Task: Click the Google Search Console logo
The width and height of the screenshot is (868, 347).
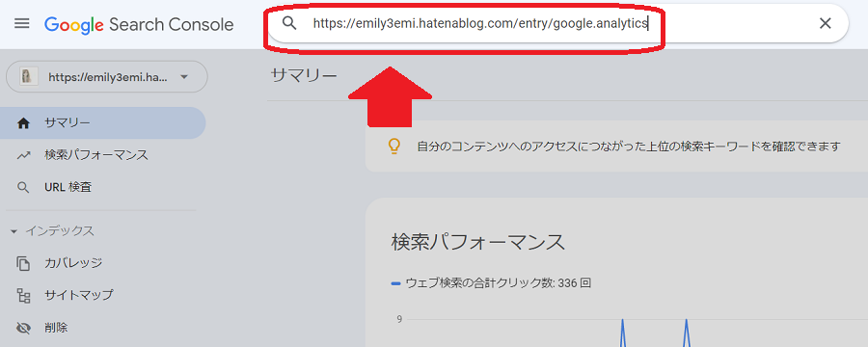Action: coord(139,25)
